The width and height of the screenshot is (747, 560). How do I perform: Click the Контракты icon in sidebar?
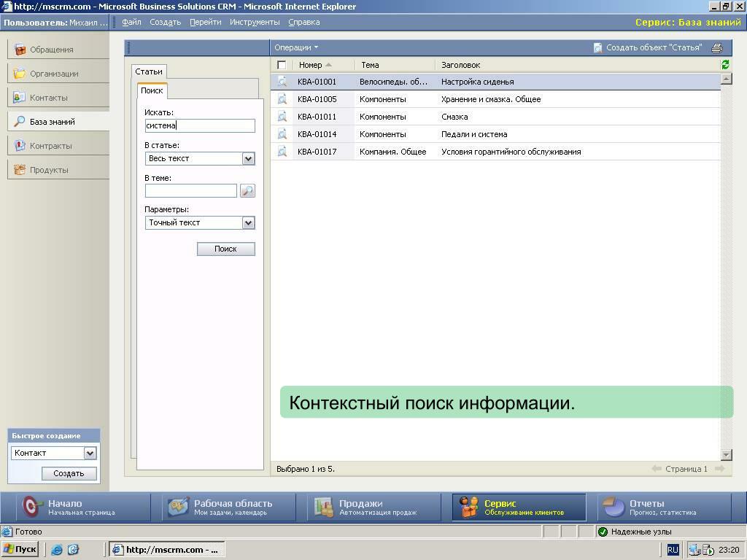20,146
